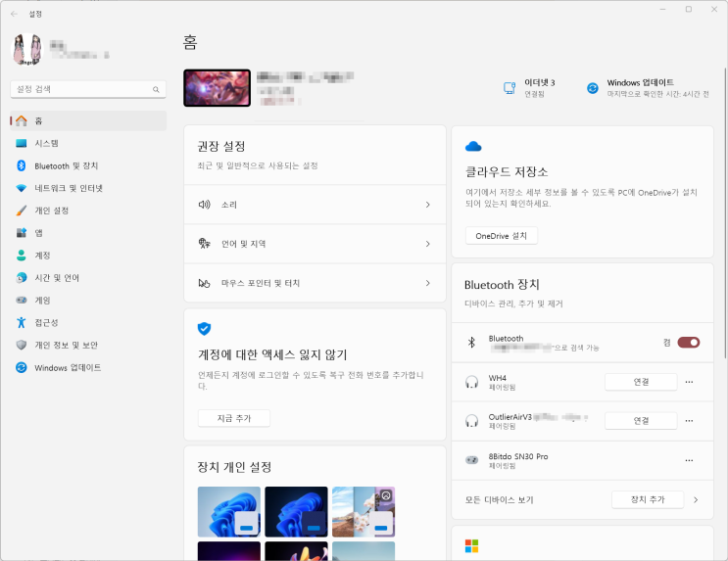Open more options for WH4 device
728x561 pixels.
pos(689,382)
